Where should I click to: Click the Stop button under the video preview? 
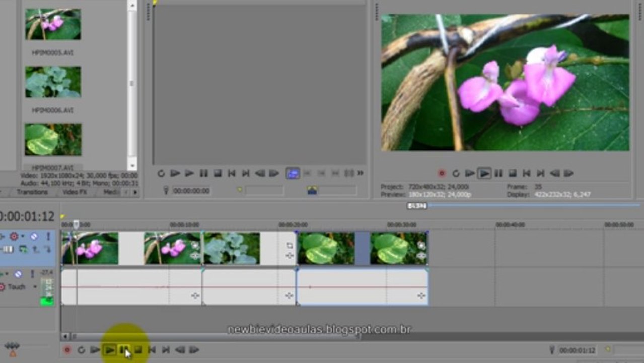[512, 173]
